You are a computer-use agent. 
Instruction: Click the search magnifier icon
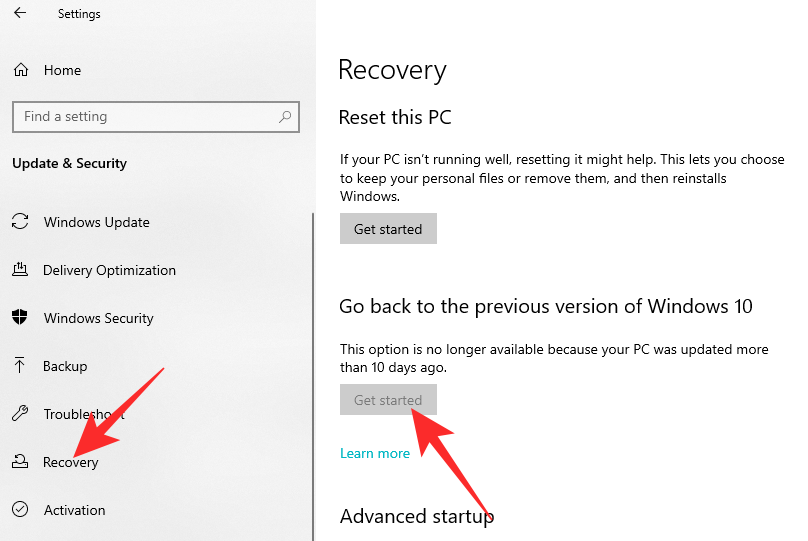tap(285, 117)
